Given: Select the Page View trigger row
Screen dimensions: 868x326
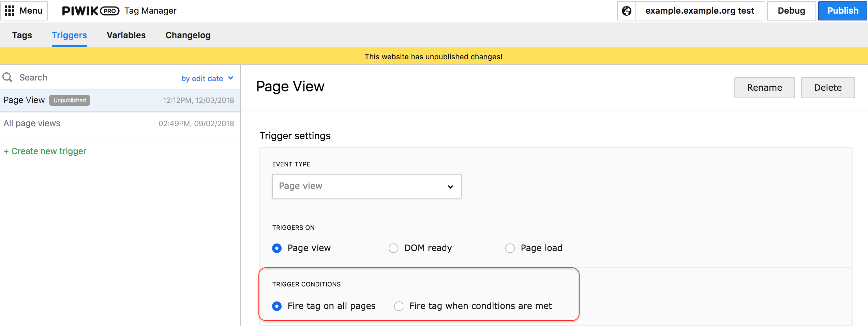Looking at the screenshot, I should [x=120, y=100].
